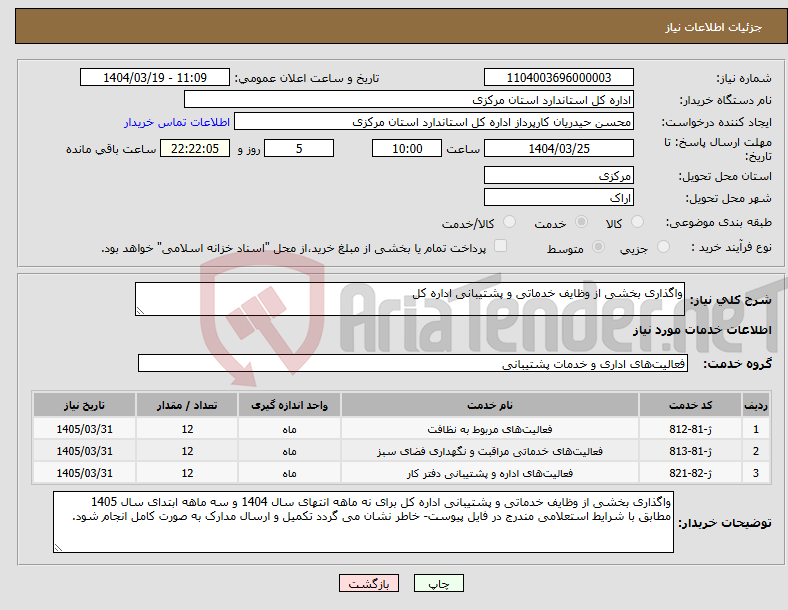The image size is (788, 610).
Task: Open the اطلاعات تماس خریدار link
Action: click(x=177, y=122)
